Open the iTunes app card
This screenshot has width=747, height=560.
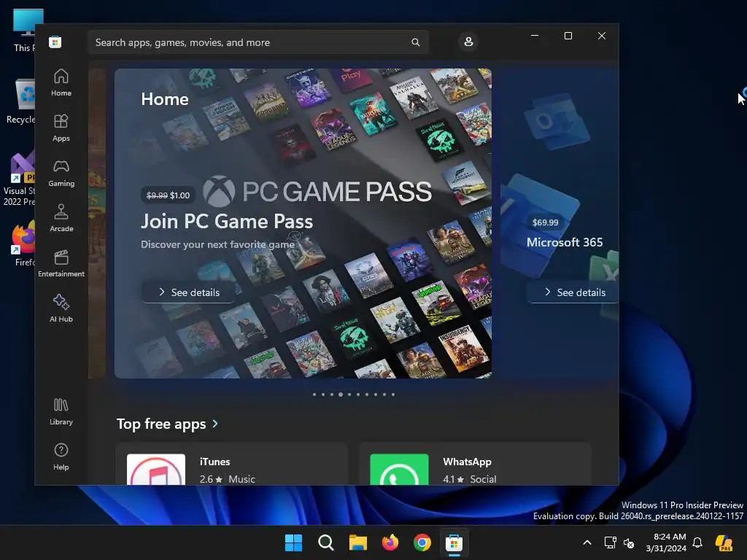232,464
